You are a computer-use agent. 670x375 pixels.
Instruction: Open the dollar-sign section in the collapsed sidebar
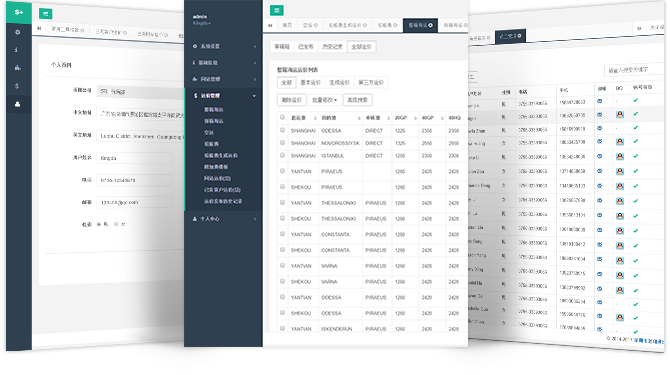17,86
